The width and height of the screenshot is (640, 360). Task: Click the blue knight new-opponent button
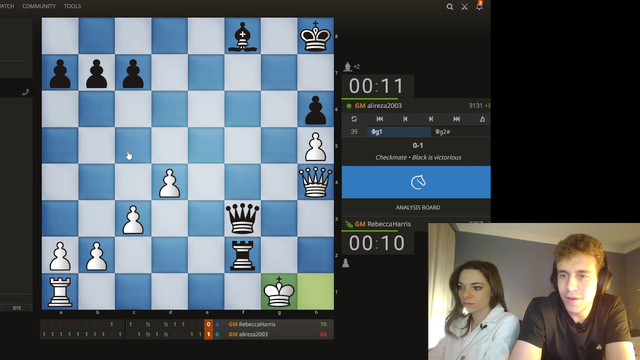416,182
